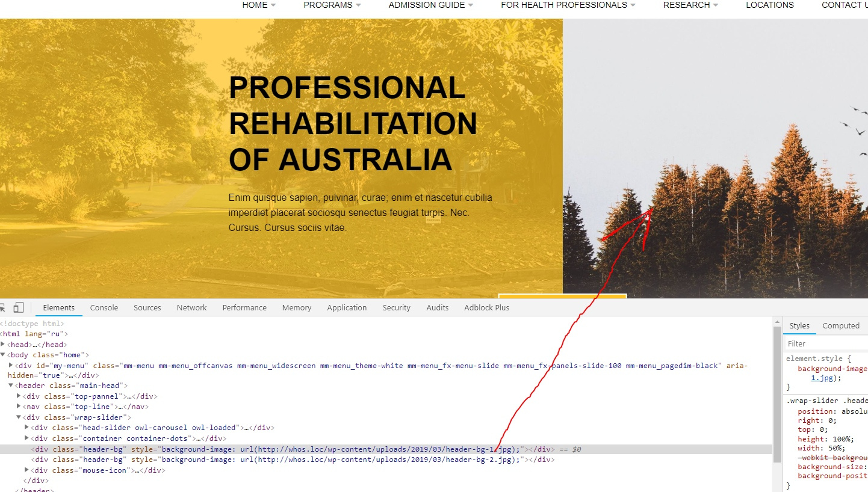Click the element.style rule selector
Screen dimensions: 868x492
[x=816, y=358]
